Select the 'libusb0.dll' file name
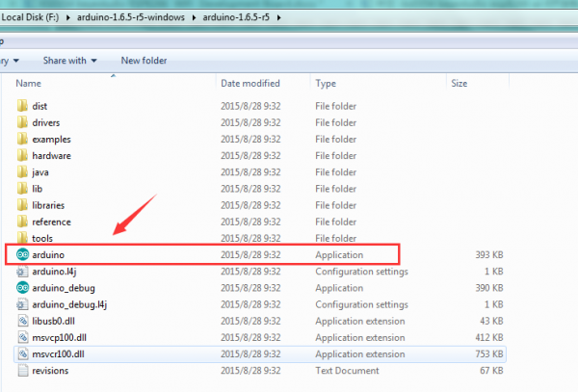The height and width of the screenshot is (392, 578). tap(53, 321)
